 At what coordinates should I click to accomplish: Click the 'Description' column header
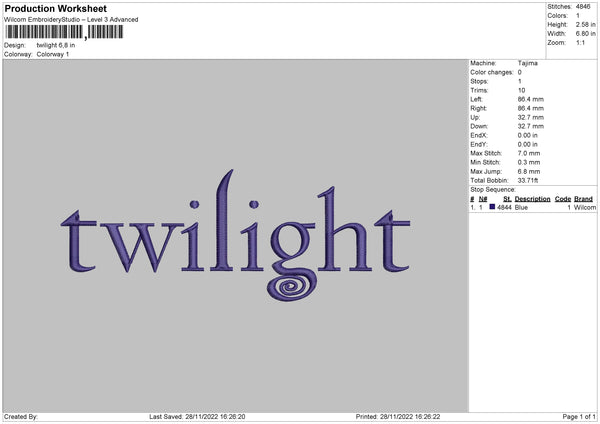pos(532,199)
